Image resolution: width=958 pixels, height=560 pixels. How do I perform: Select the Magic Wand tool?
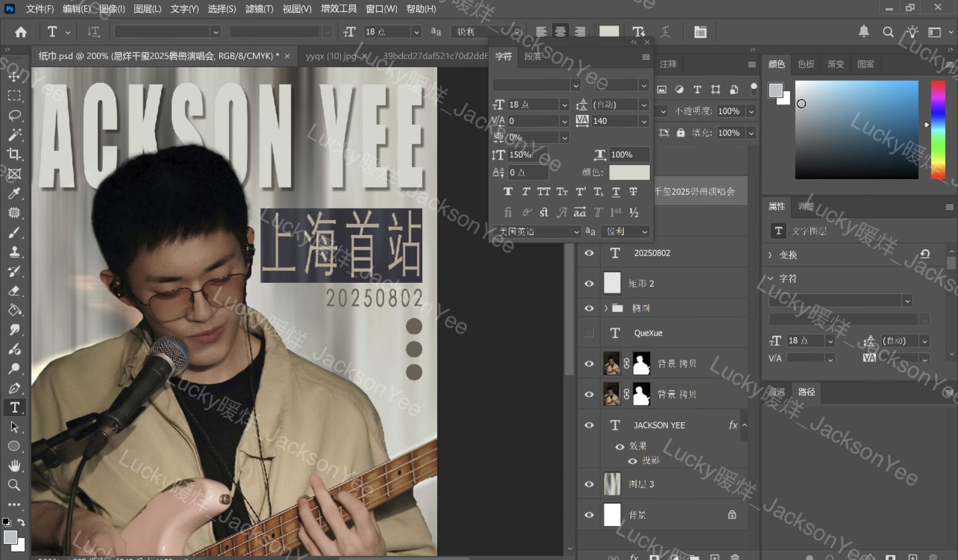(x=14, y=135)
